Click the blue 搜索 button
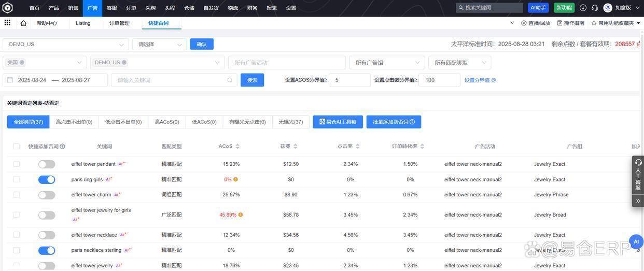 (x=252, y=80)
